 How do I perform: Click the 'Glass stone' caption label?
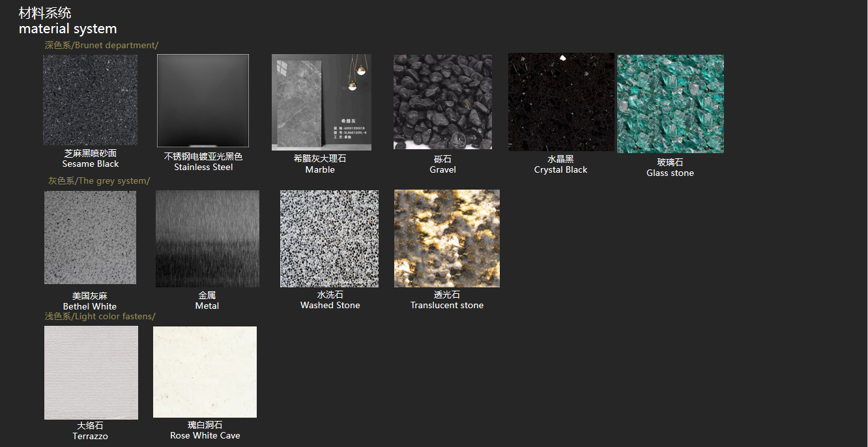coord(670,173)
